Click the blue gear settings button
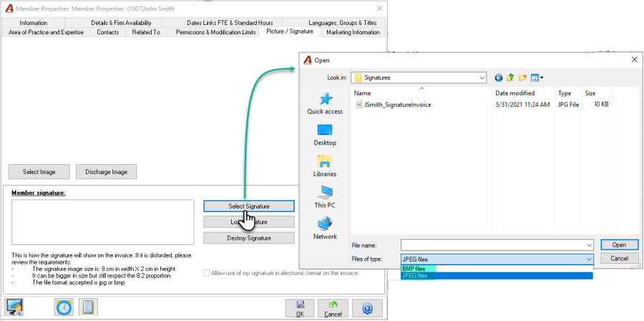This screenshot has width=644, height=321. pos(367,308)
